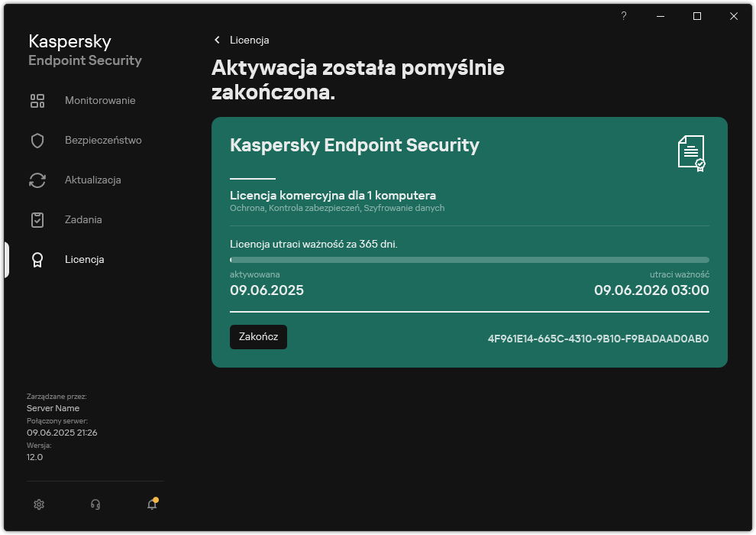Go back using the arrow chevron
Viewport: 756px width, 535px height.
click(x=217, y=40)
